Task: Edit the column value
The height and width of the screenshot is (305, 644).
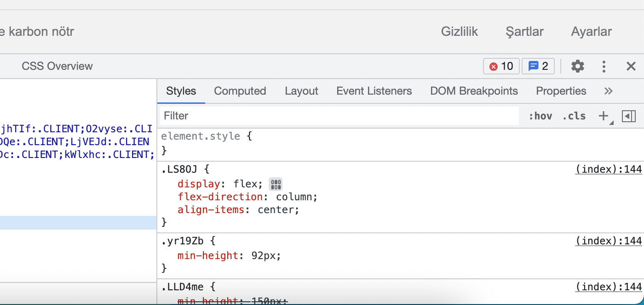Action: click(294, 197)
